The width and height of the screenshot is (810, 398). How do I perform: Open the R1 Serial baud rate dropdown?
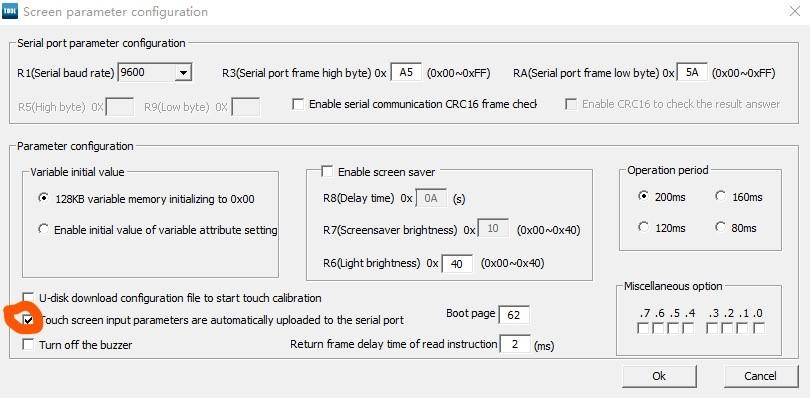[182, 73]
